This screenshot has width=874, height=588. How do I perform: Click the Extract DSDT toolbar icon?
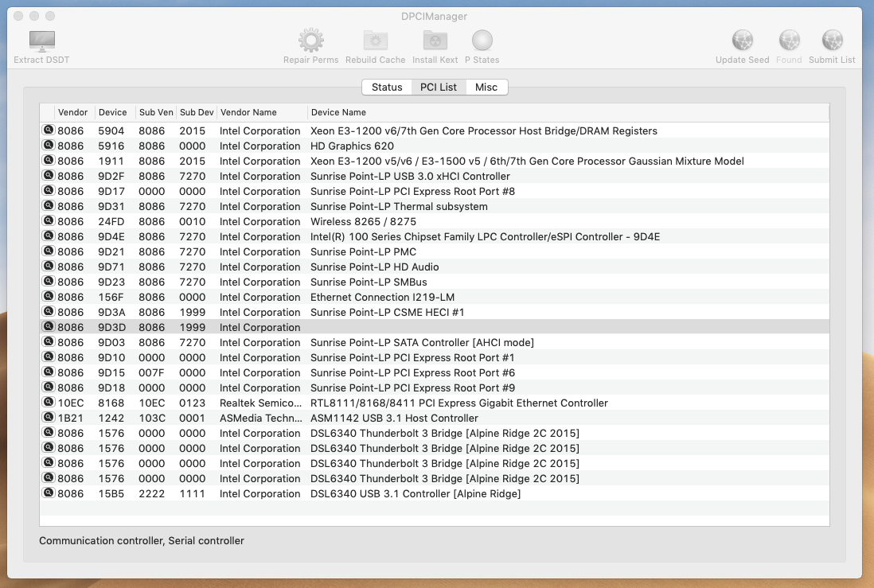[41, 41]
